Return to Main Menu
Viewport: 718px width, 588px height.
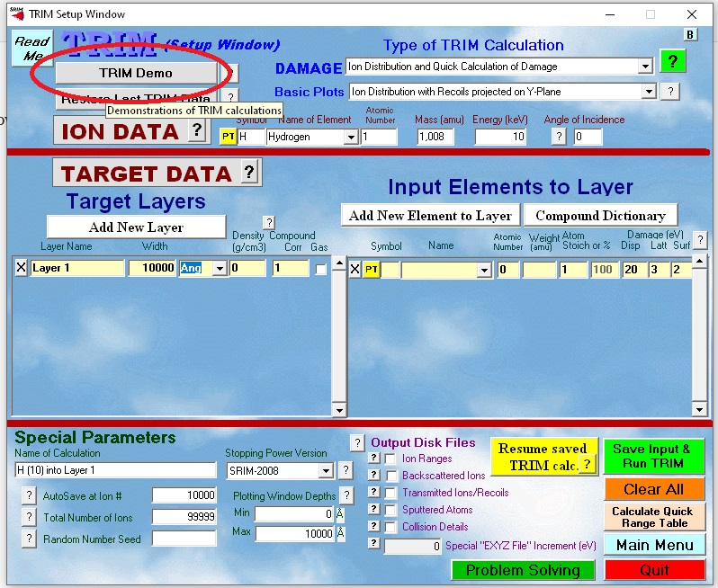point(654,545)
